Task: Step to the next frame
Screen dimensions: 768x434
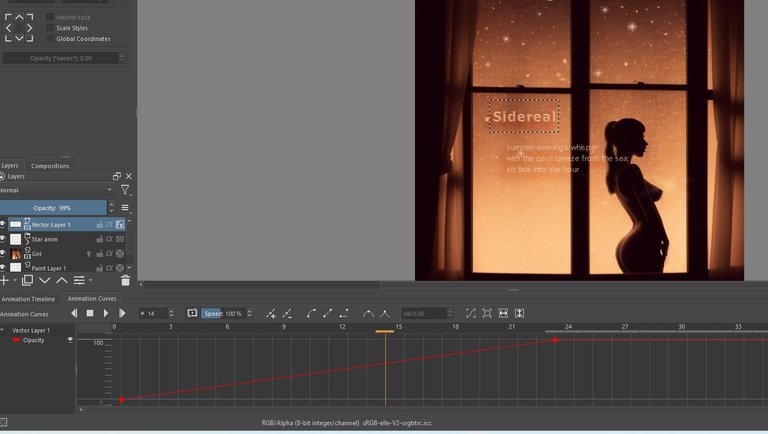Action: coord(122,313)
